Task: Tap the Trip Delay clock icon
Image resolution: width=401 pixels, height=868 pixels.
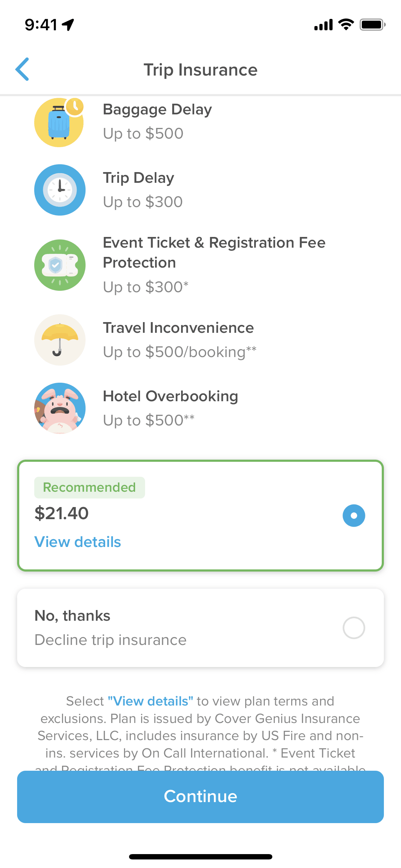Action: 60,190
